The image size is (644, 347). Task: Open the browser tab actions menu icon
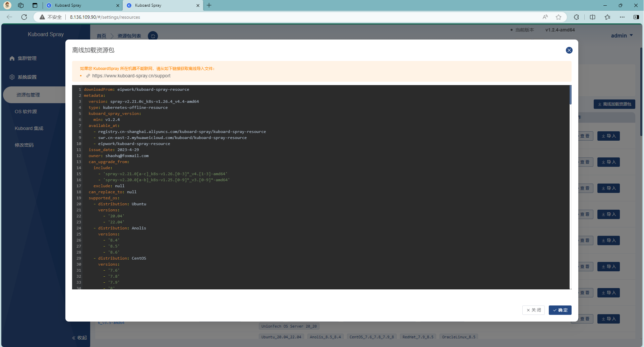coord(35,5)
